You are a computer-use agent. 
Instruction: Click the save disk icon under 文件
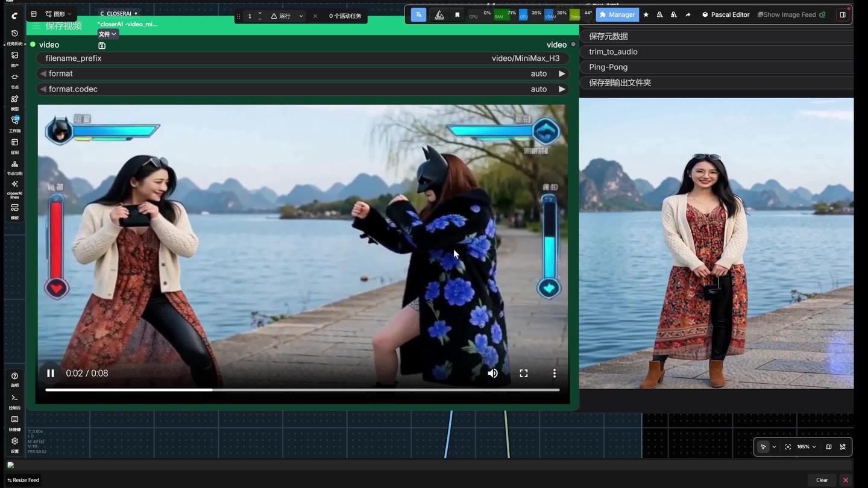[102, 45]
